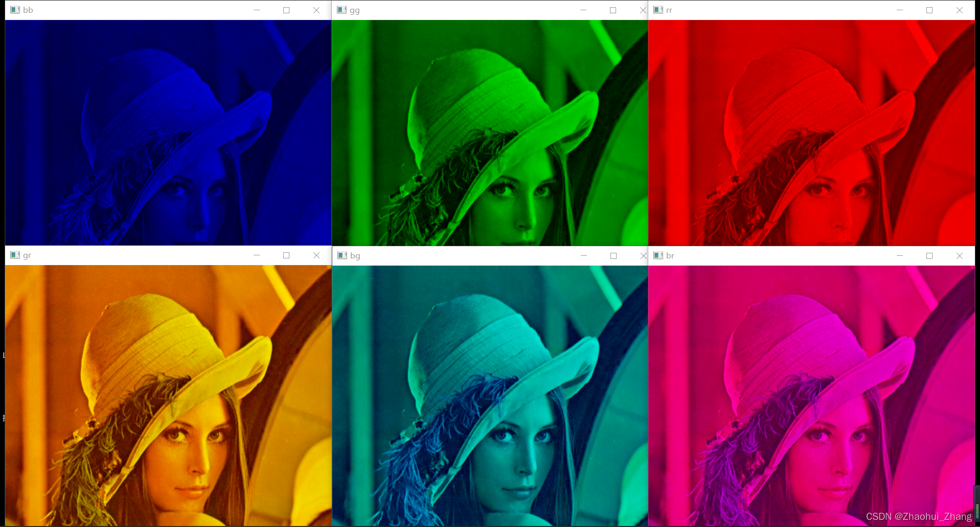Click the yellow-orange image in gr window
Screen dimensions: 980x527
click(168, 395)
